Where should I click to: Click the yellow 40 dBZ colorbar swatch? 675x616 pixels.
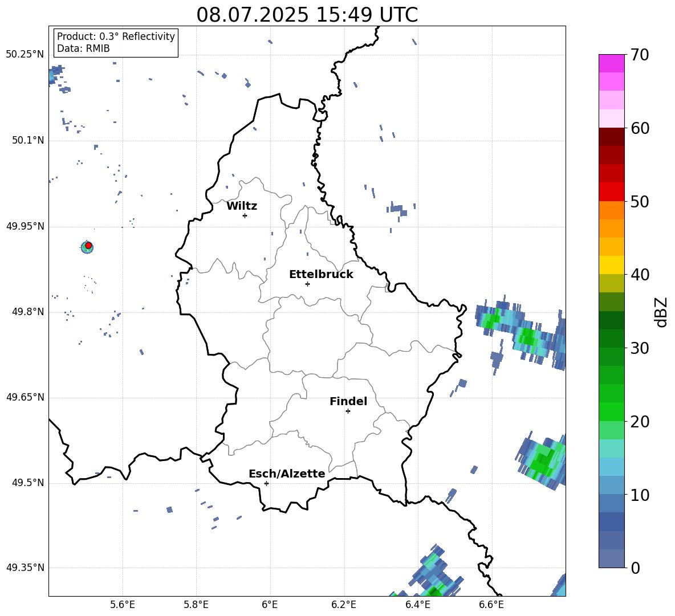pos(612,265)
